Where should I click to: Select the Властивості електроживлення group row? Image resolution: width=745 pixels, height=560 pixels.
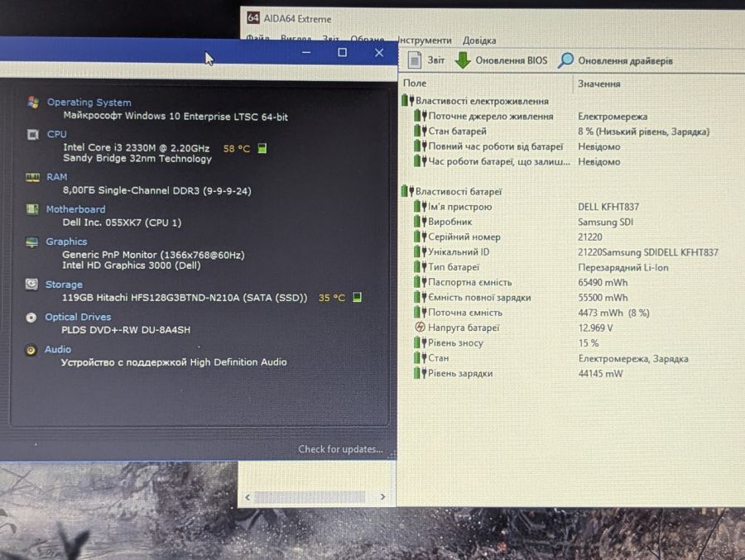pos(475,101)
